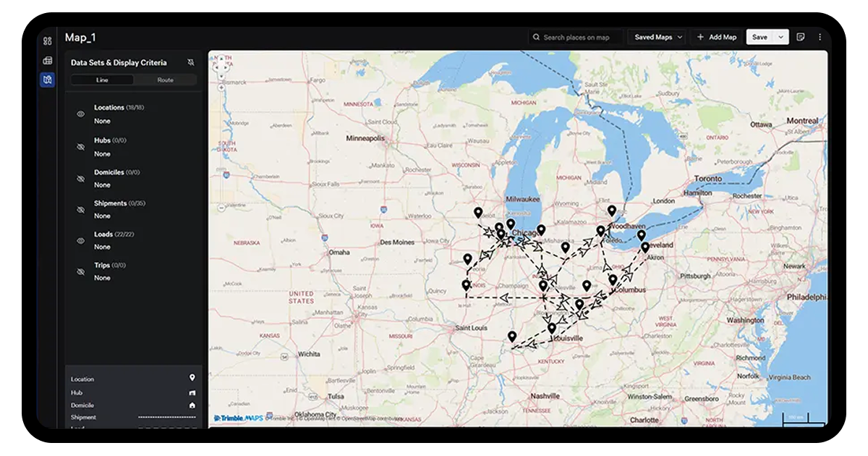Open Domiciles criteria set to None
Screen dimensions: 868x456
click(102, 185)
